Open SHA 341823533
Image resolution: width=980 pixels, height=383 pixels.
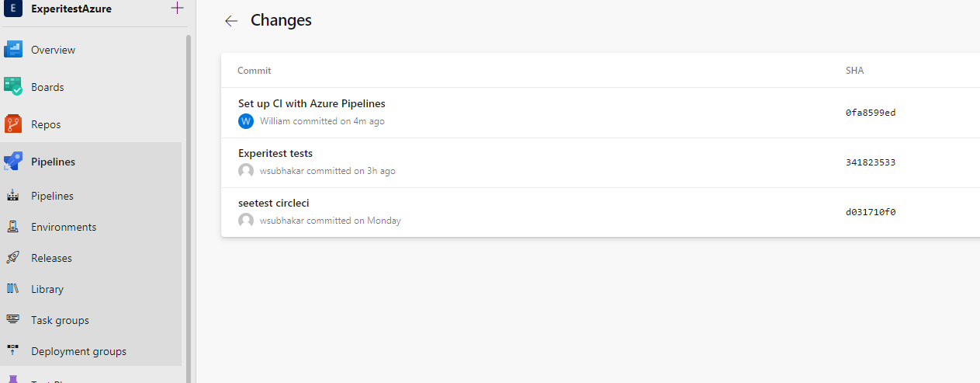(x=871, y=162)
